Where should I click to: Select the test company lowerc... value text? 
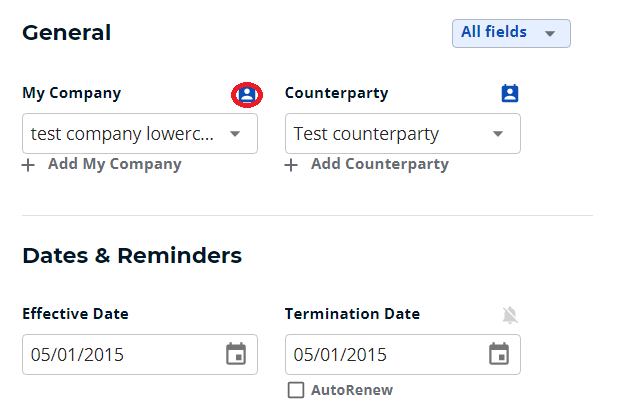pos(122,134)
